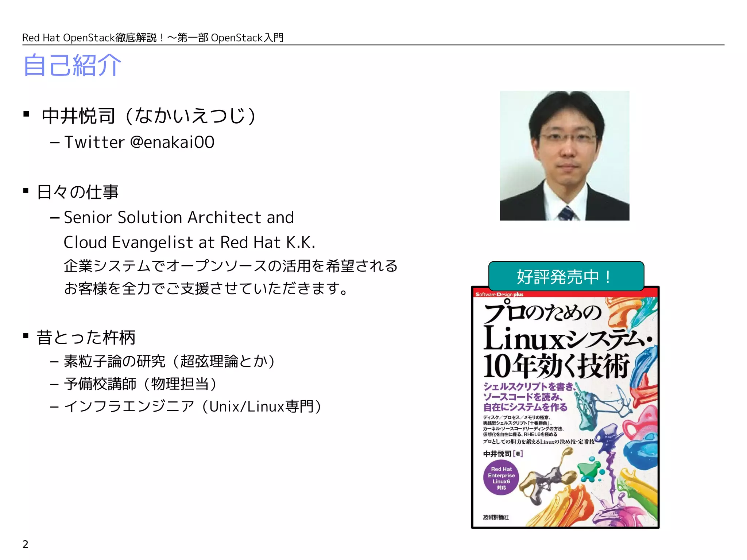Click the 予備校講師（物理担当） list item
The height and width of the screenshot is (560, 747).
tap(140, 384)
